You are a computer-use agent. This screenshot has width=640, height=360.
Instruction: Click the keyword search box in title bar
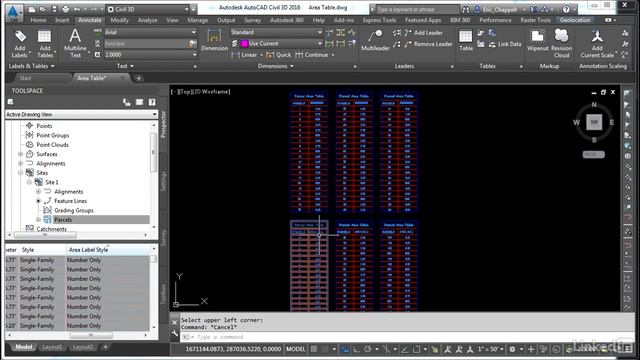[417, 9]
